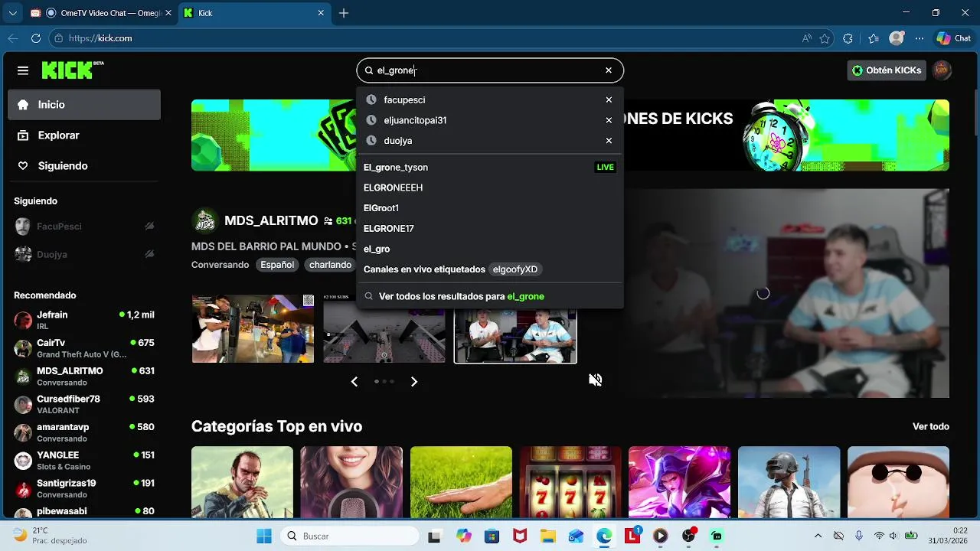Go to Explorar in the sidebar
Screen dimensions: 980x551
coord(84,135)
